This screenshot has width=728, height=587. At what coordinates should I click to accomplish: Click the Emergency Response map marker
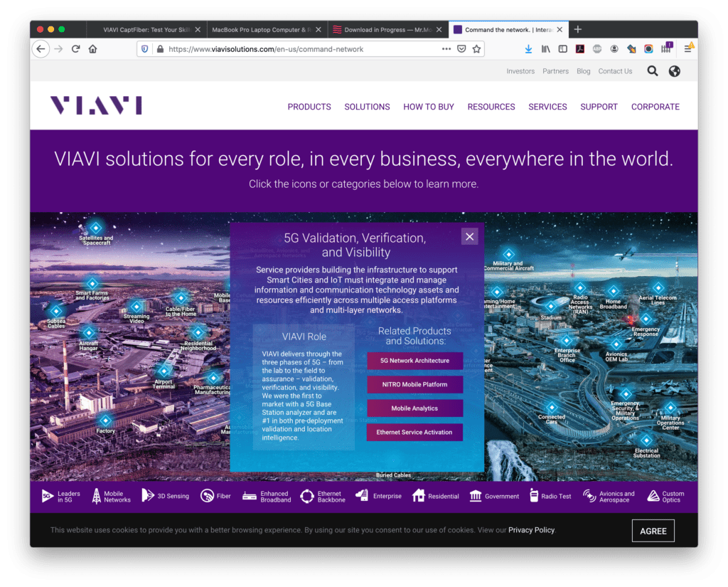pos(646,319)
